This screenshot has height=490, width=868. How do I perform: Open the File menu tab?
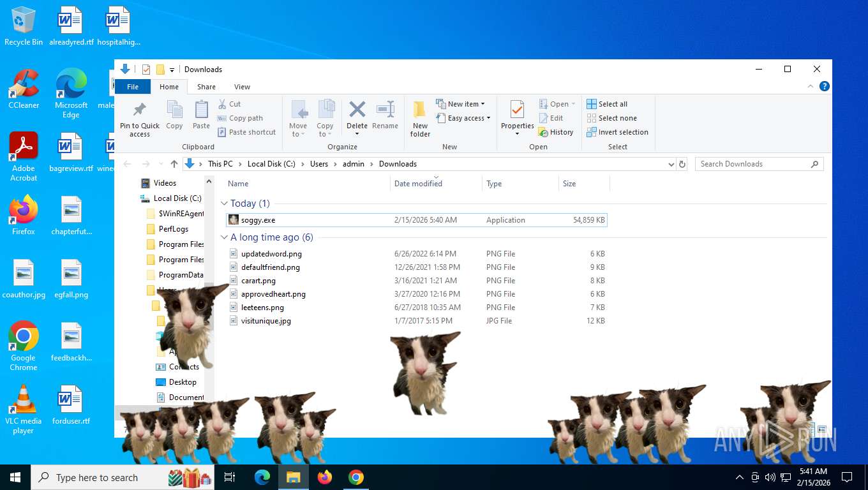click(133, 87)
